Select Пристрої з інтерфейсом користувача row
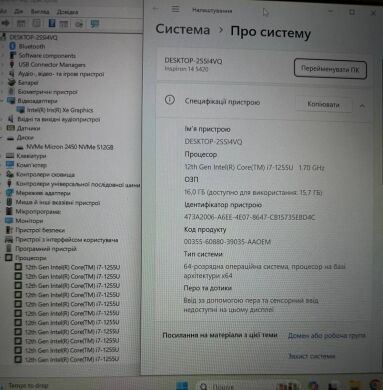 click(67, 239)
